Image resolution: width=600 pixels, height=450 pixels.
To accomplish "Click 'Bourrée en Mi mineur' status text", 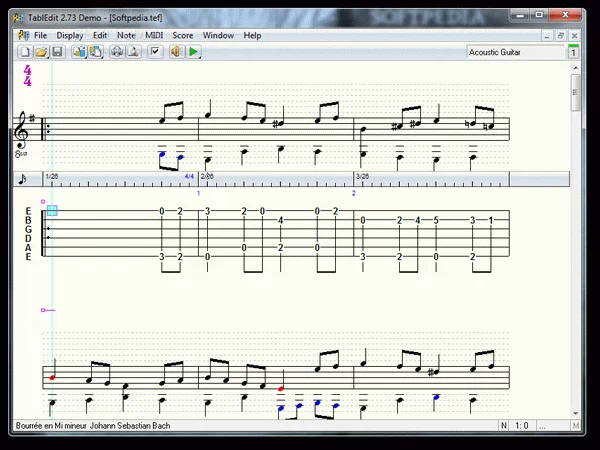I will [51, 426].
